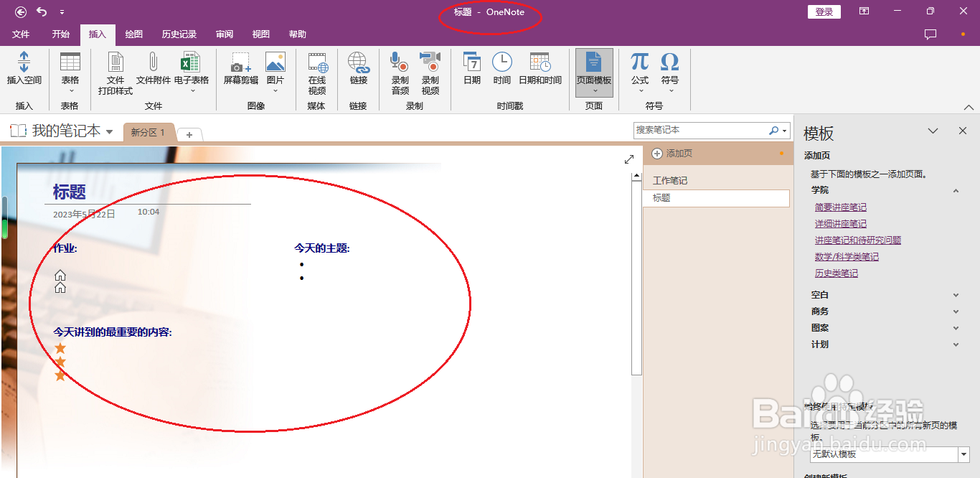Click the 作业 heading
The width and height of the screenshot is (980, 478).
tap(65, 248)
